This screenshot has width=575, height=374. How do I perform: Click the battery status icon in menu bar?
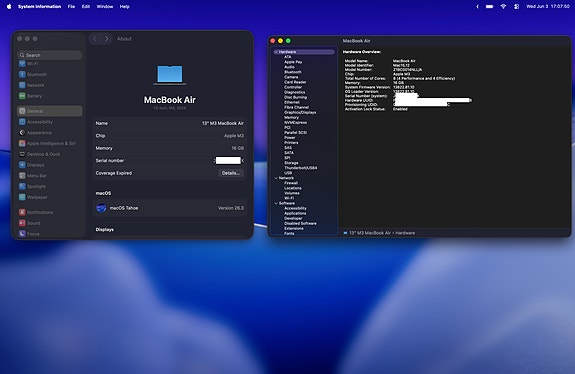[490, 7]
